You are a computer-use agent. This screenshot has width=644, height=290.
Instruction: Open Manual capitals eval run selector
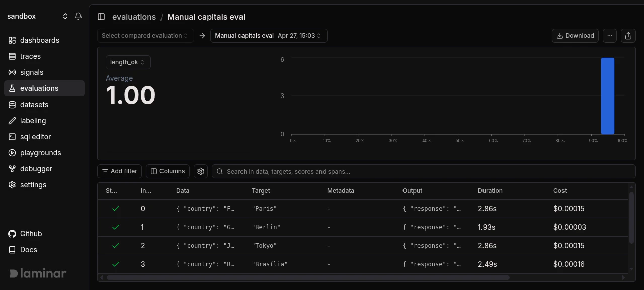click(269, 36)
